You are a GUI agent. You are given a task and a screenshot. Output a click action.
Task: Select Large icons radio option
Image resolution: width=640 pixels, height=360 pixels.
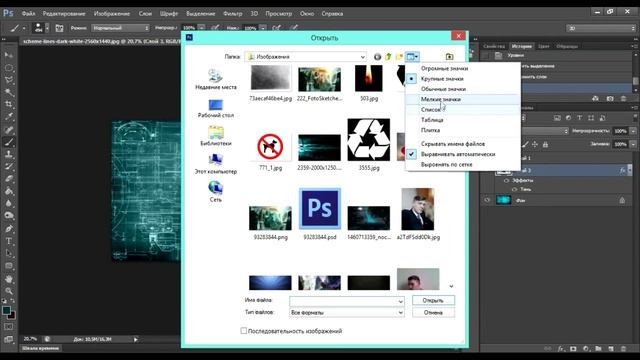coord(442,78)
